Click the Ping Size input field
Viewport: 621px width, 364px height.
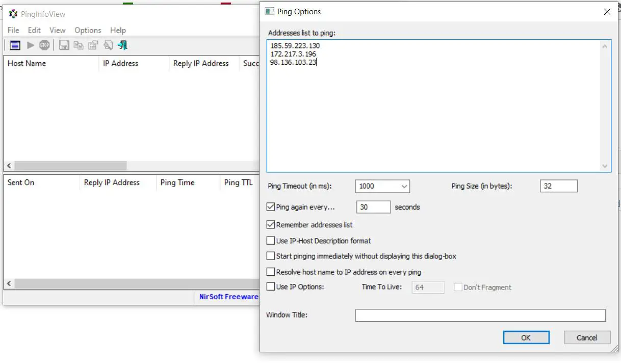point(559,186)
